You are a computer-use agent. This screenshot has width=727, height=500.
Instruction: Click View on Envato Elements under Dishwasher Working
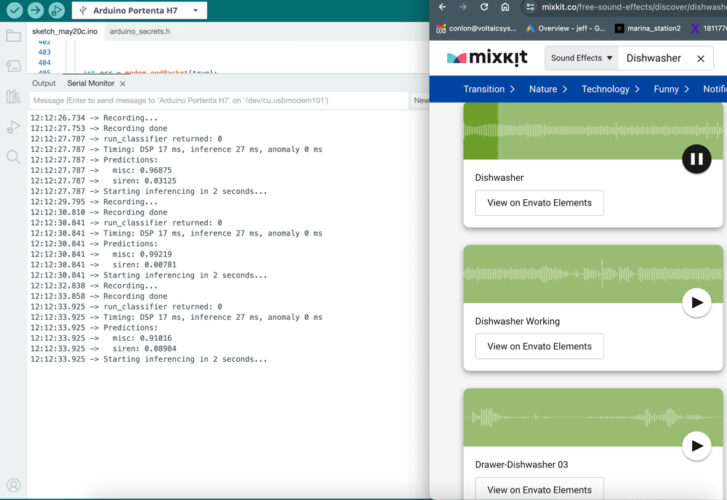pos(539,346)
